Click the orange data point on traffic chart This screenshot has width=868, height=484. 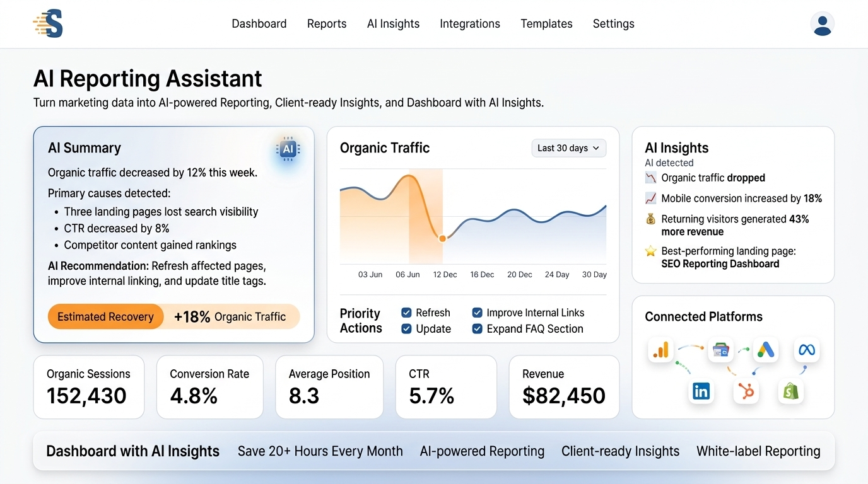pyautogui.click(x=442, y=238)
